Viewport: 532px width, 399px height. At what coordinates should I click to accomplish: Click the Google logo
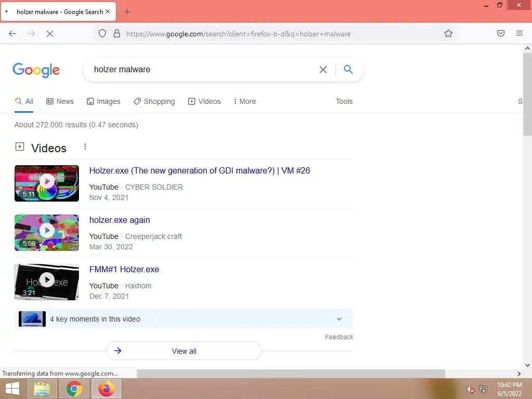pyautogui.click(x=36, y=70)
